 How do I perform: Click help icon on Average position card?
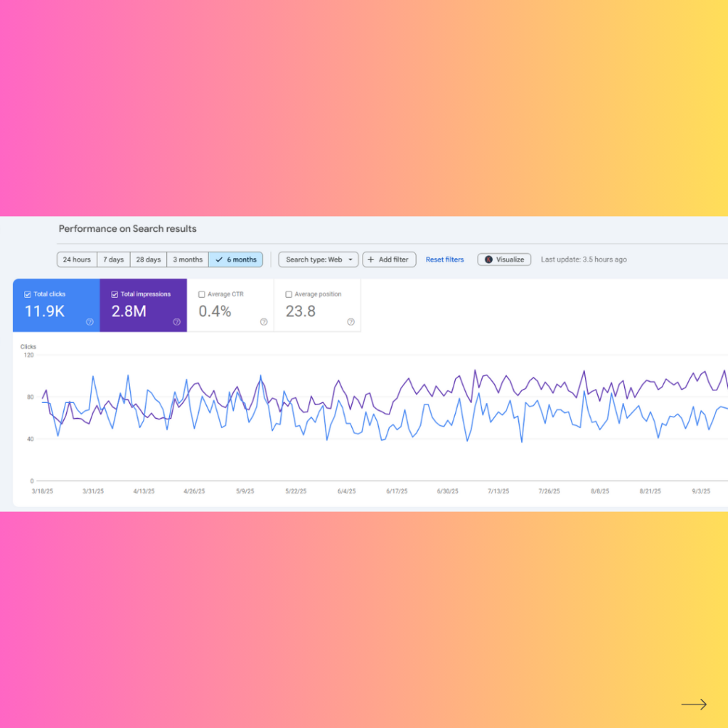point(350,322)
